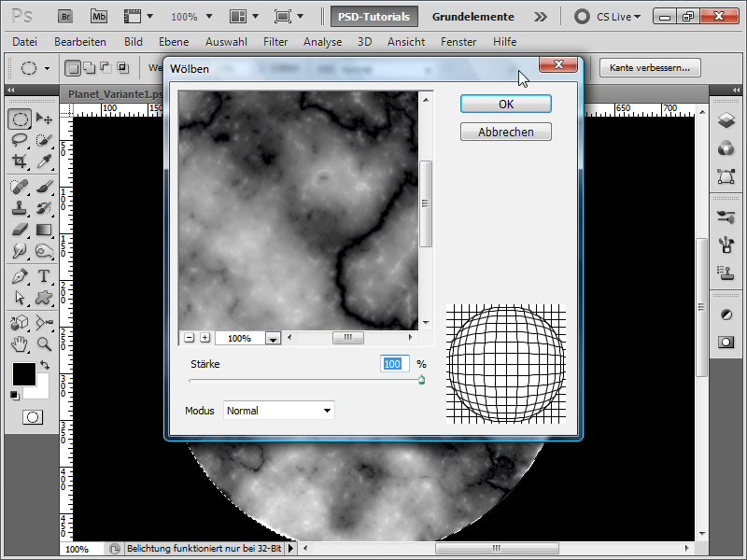Select the Eyedropper tool

44,161
